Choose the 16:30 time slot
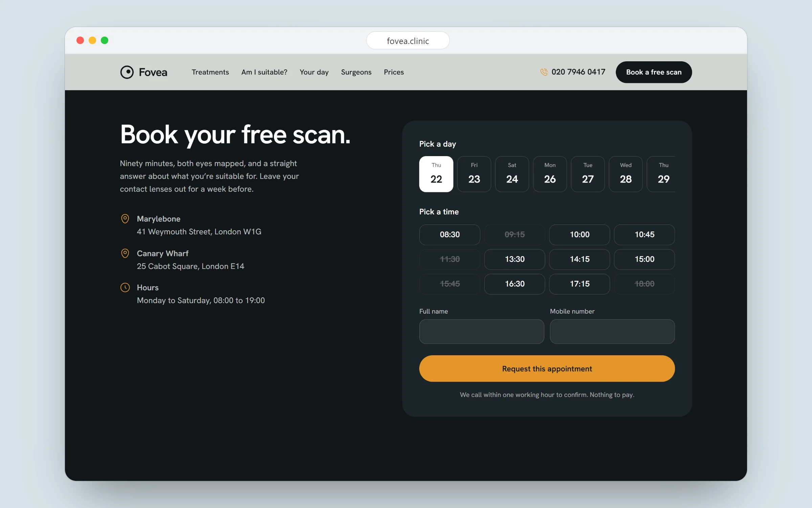Screen dimensions: 812x508 pos(515,284)
